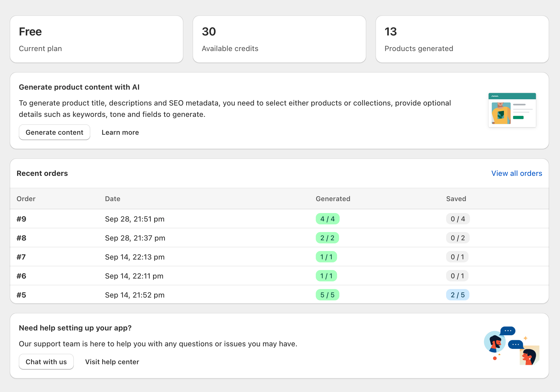Click the 13 Products generated card

[x=462, y=39]
